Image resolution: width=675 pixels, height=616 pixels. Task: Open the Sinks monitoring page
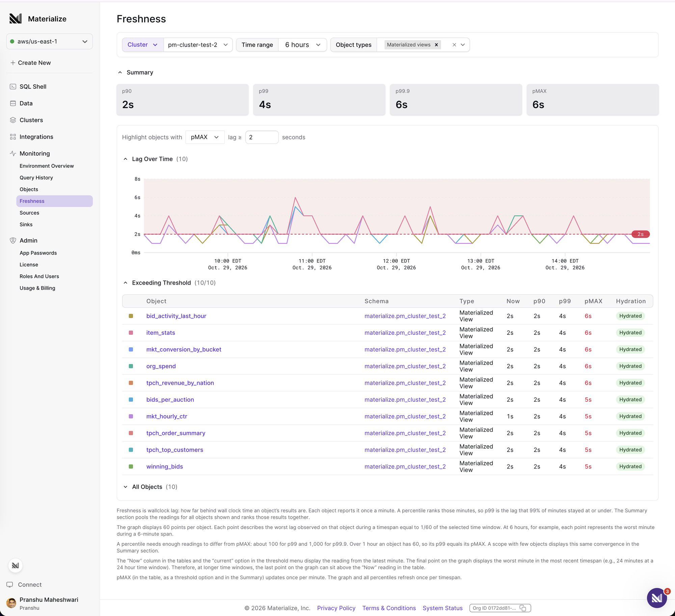click(x=26, y=224)
